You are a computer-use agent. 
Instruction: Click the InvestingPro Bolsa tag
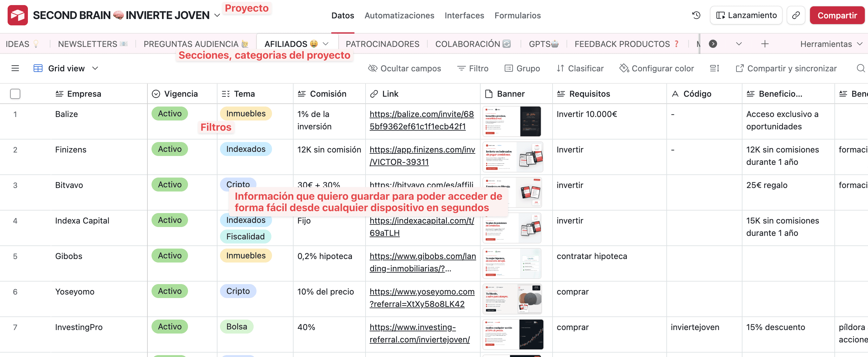(236, 327)
